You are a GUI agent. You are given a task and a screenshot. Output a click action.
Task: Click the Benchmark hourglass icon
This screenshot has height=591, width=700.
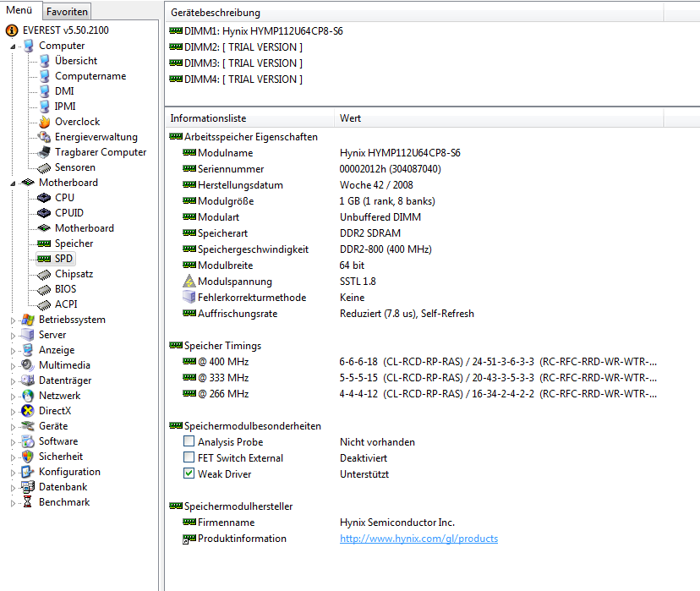(x=28, y=501)
